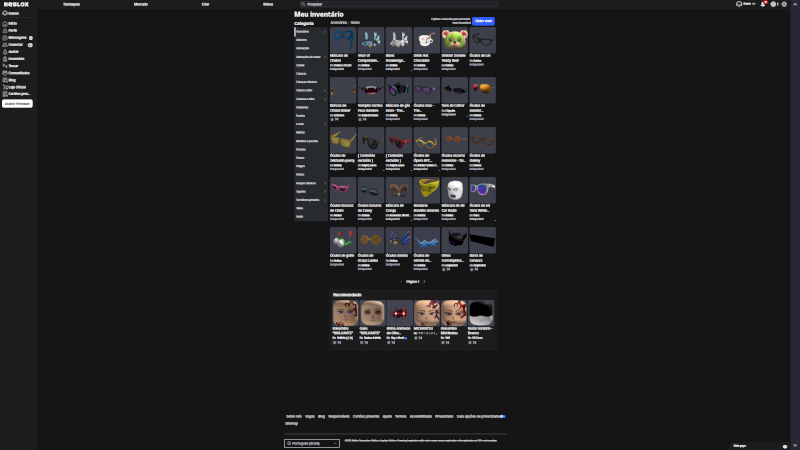
Task: Open the Rosto Sombrio Branco recommended item
Action: [x=481, y=313]
